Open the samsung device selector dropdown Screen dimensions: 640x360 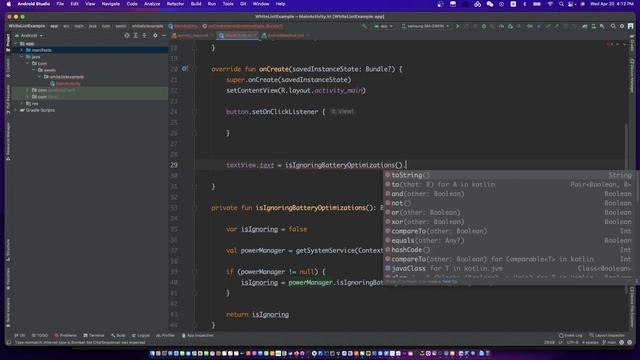coord(425,26)
